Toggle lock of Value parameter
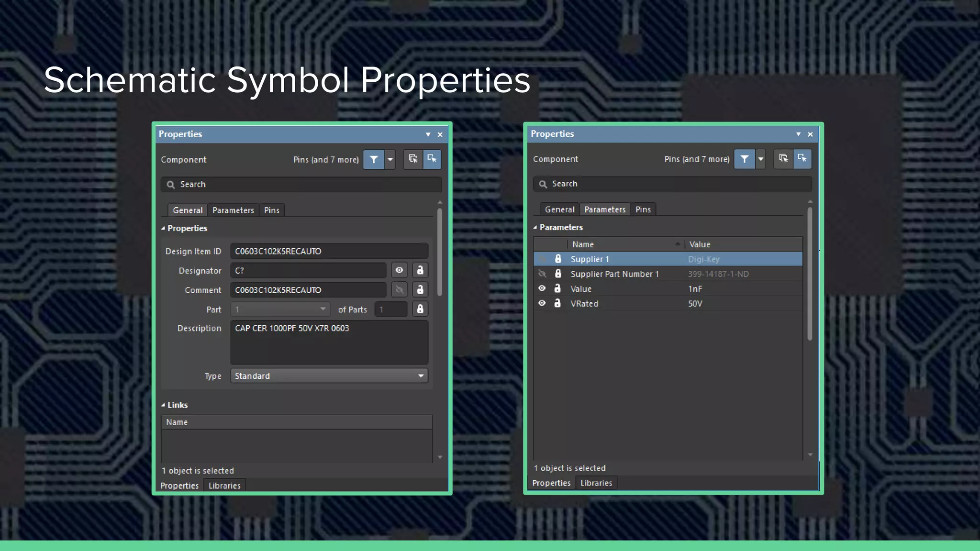 557,288
